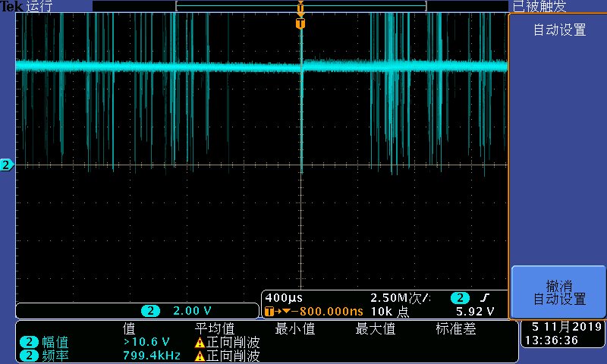Screen dimensions: 607x364
Task: Click the orange trigger position T marker
Action: tap(300, 24)
